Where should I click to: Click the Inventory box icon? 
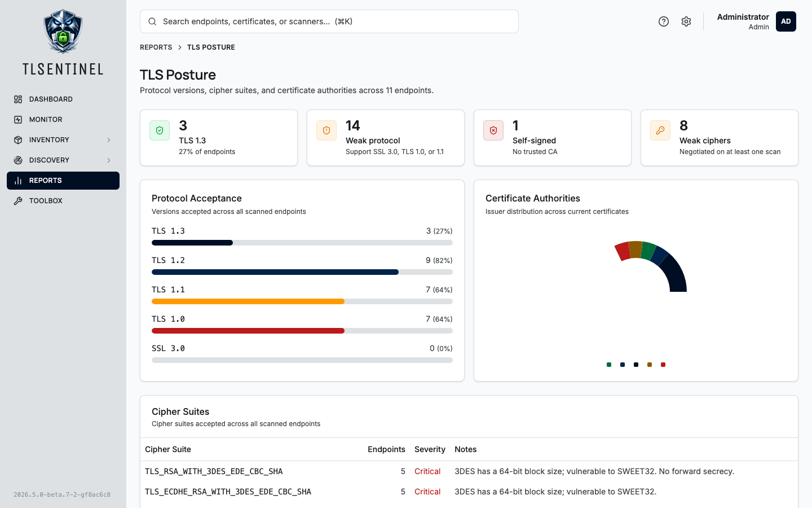coord(18,140)
